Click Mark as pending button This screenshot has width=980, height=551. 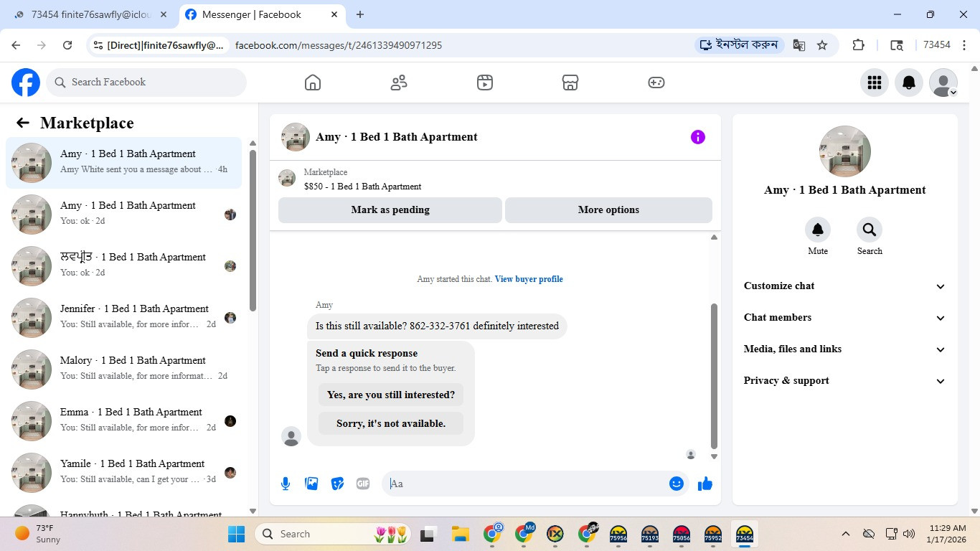tap(390, 210)
